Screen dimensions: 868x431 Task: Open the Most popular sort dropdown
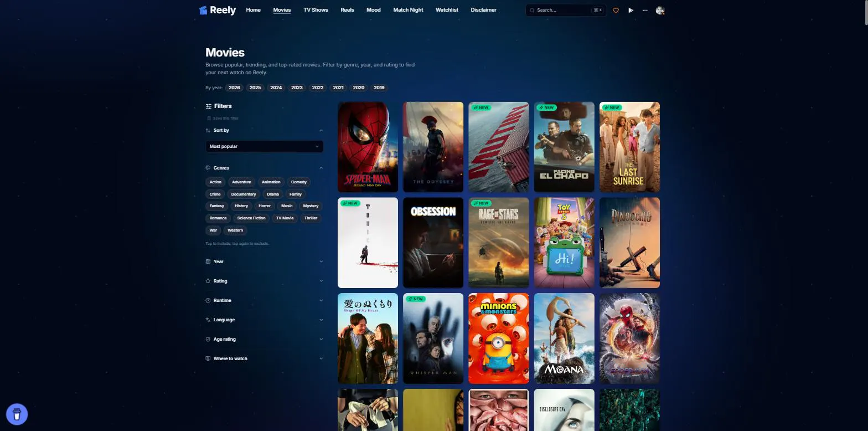264,146
